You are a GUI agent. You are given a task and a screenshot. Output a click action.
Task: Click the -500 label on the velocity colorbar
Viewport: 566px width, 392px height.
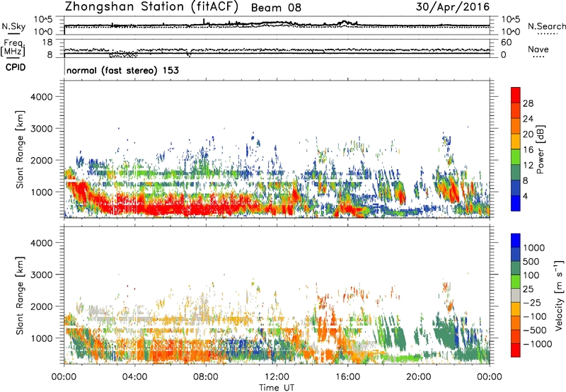(x=534, y=330)
